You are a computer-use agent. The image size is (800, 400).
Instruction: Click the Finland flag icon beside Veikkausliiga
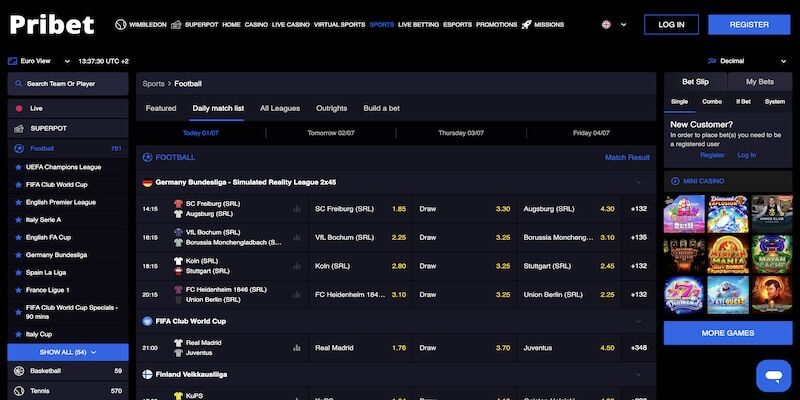147,374
